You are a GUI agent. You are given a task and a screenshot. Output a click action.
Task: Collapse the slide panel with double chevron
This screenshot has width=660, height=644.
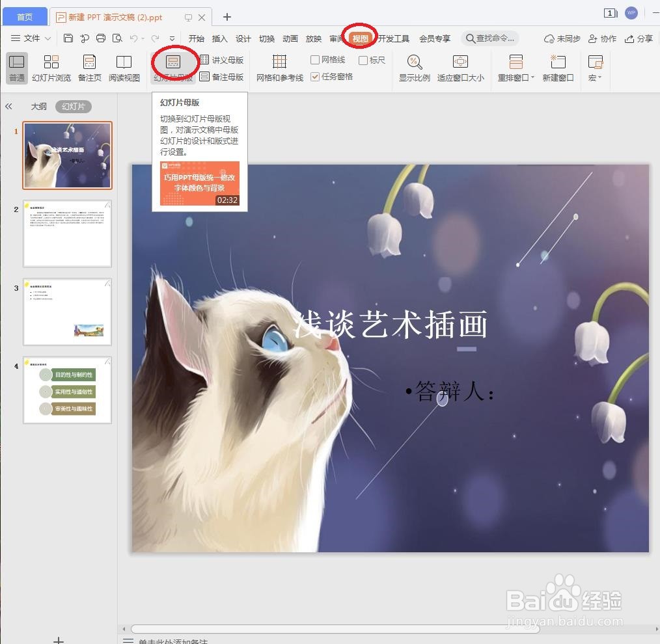[8, 107]
